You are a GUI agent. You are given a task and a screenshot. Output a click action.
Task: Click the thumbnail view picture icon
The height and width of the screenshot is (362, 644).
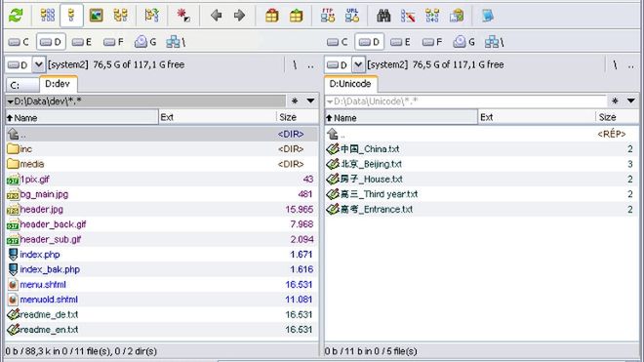coord(96,16)
